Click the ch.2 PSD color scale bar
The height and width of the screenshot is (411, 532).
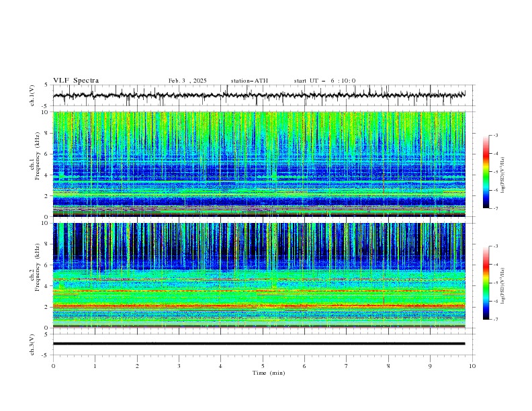coord(486,283)
